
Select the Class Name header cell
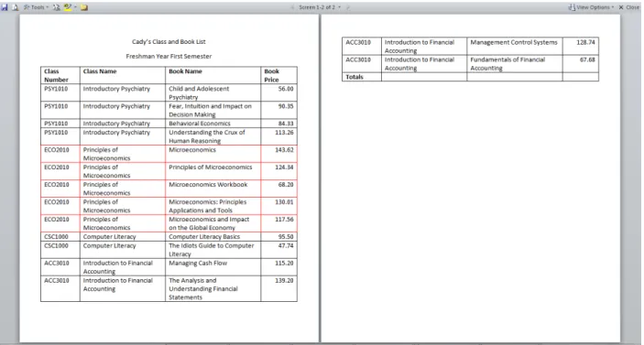coord(123,75)
